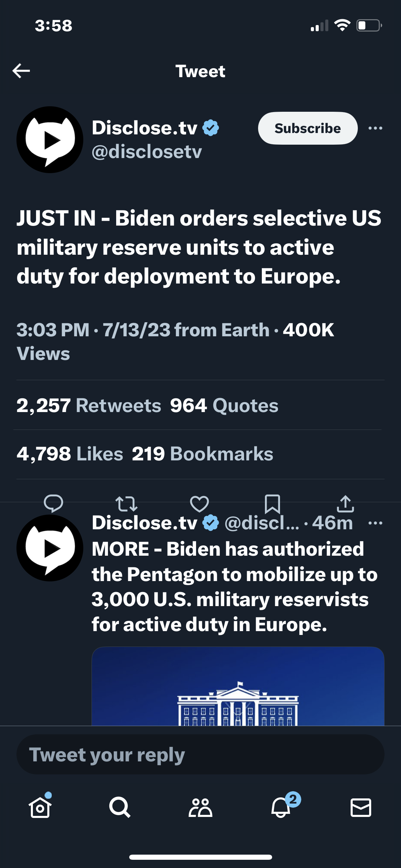
Task: Share the tweet via upload icon
Action: [x=345, y=504]
